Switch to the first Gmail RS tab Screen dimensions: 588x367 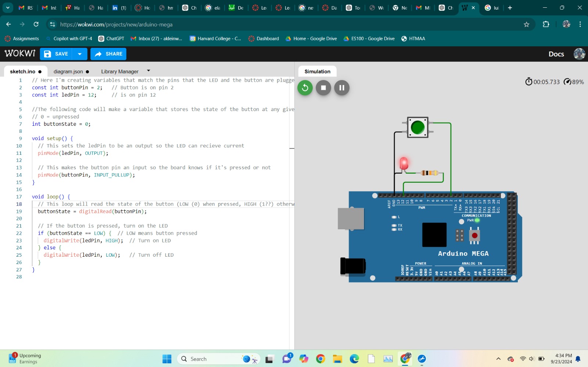(26, 8)
